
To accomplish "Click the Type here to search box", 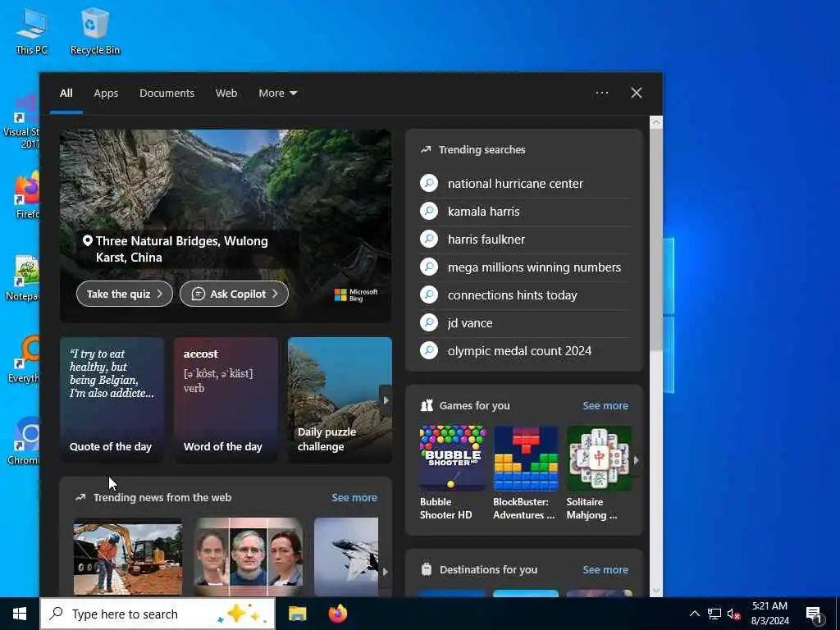I will pos(158,614).
